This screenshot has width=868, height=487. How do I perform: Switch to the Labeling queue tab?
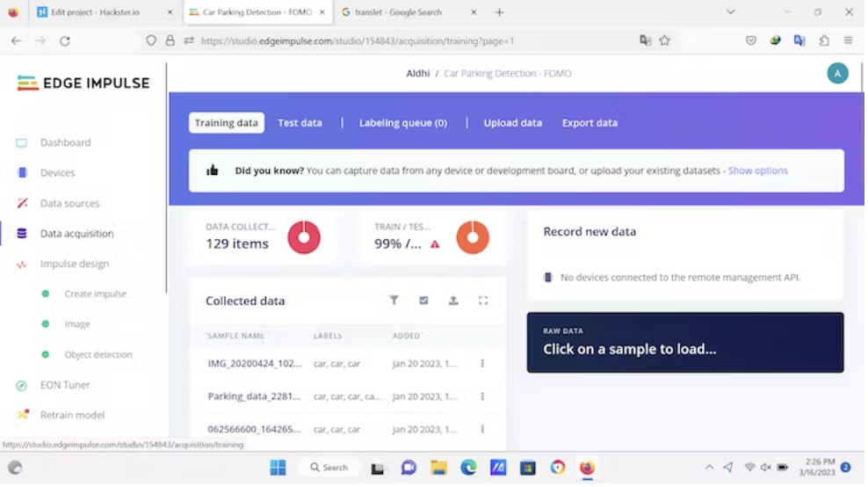(402, 123)
